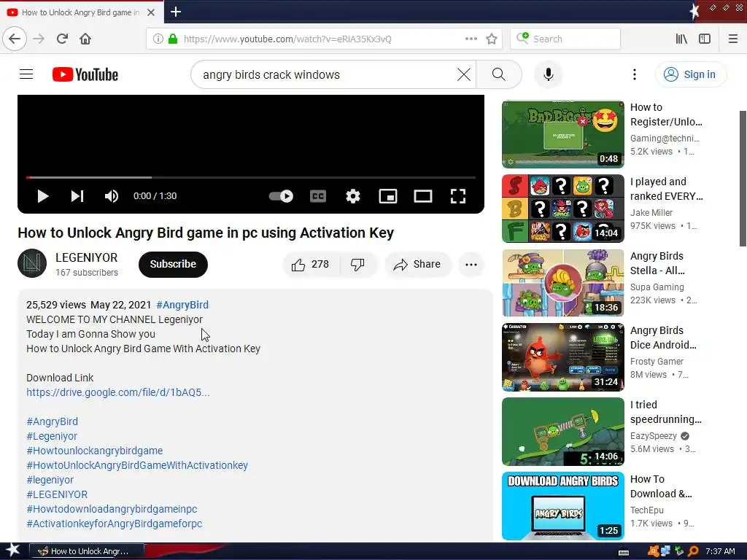Share this video

[x=417, y=264]
